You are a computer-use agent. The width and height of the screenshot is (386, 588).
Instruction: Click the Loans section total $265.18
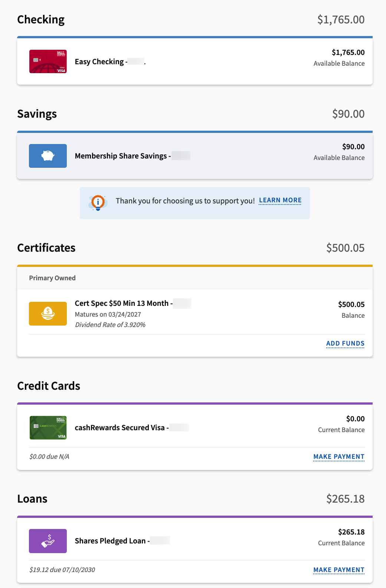345,499
